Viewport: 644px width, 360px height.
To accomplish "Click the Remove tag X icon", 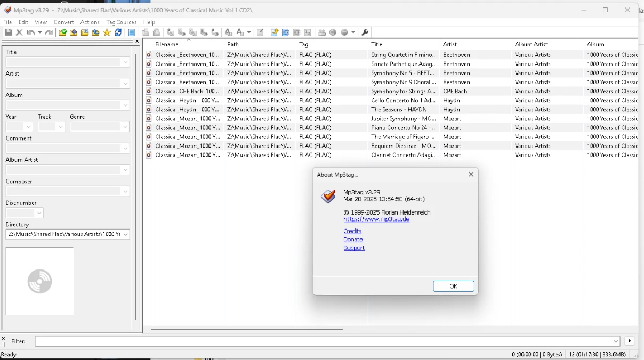I will pos(19,32).
